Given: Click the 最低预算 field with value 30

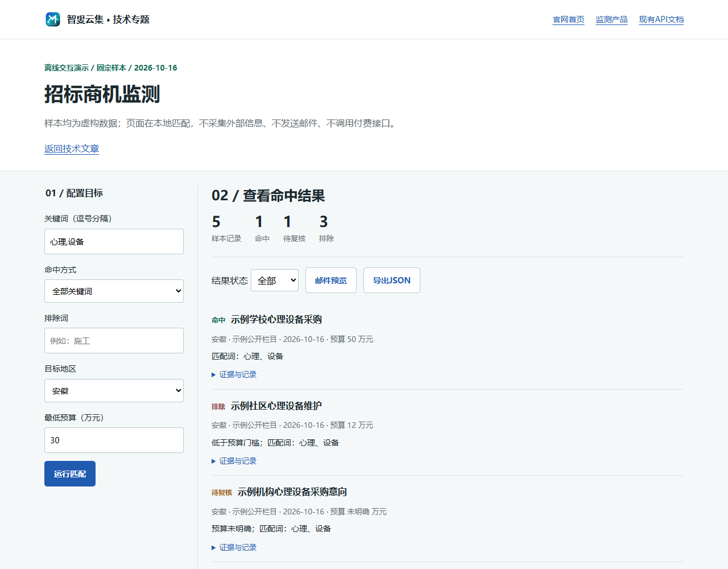Looking at the screenshot, I should tap(114, 440).
